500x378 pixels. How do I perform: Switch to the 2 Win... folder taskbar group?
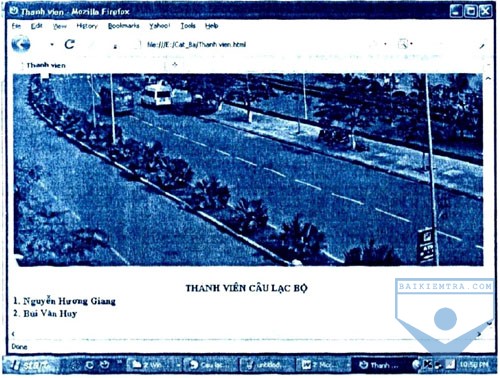click(x=154, y=365)
